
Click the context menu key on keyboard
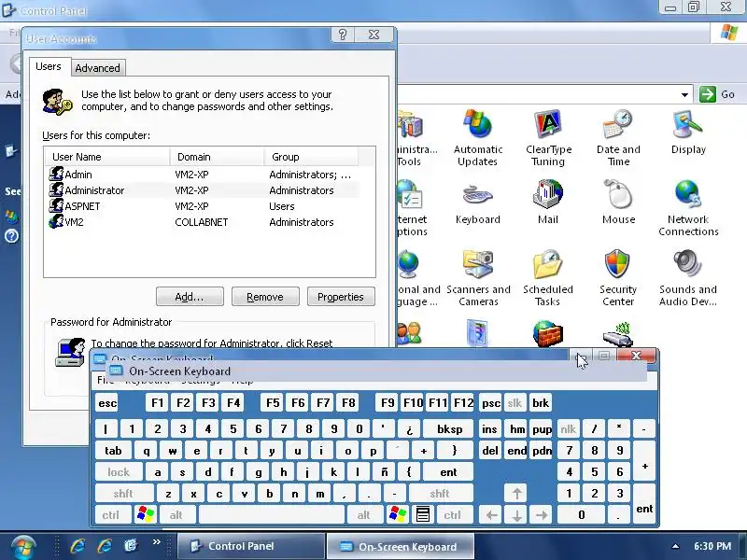pos(423,515)
